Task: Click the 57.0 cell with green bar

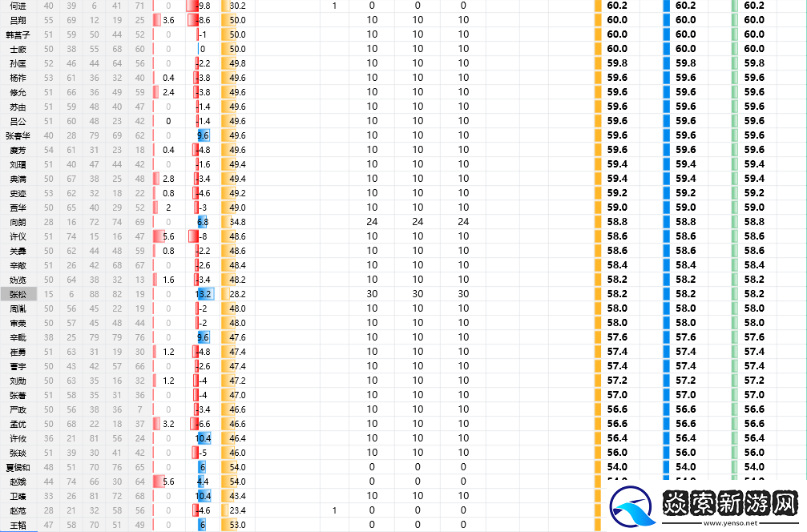Action: point(753,395)
